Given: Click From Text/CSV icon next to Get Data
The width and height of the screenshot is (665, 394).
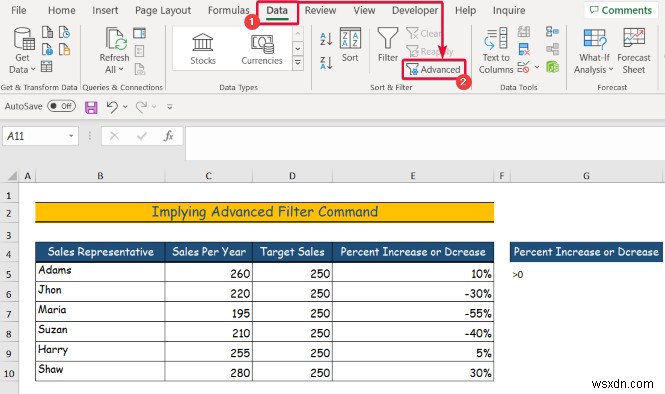Looking at the screenshot, I should pyautogui.click(x=47, y=32).
